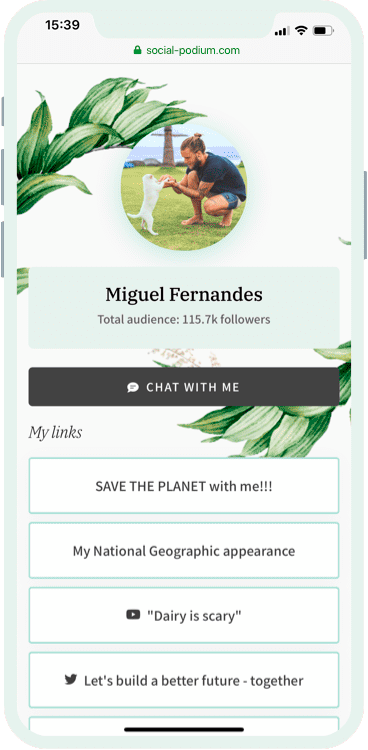Tap the Wi-Fi status icon
This screenshot has height=750, width=368.
(x=301, y=31)
